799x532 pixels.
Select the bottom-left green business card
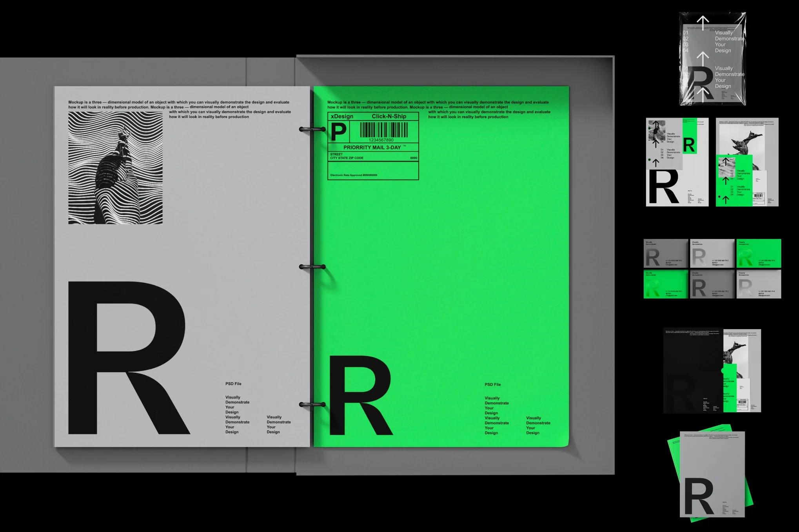click(666, 284)
